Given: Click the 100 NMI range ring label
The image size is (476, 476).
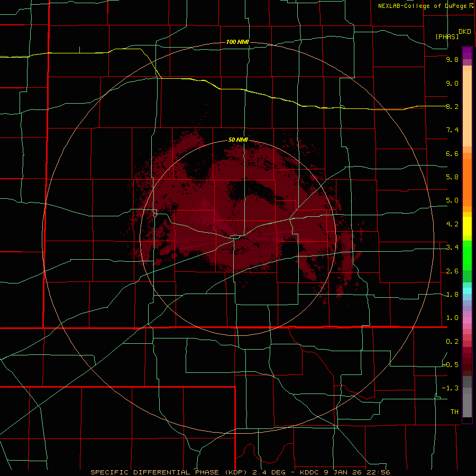Looking at the screenshot, I should 237,42.
